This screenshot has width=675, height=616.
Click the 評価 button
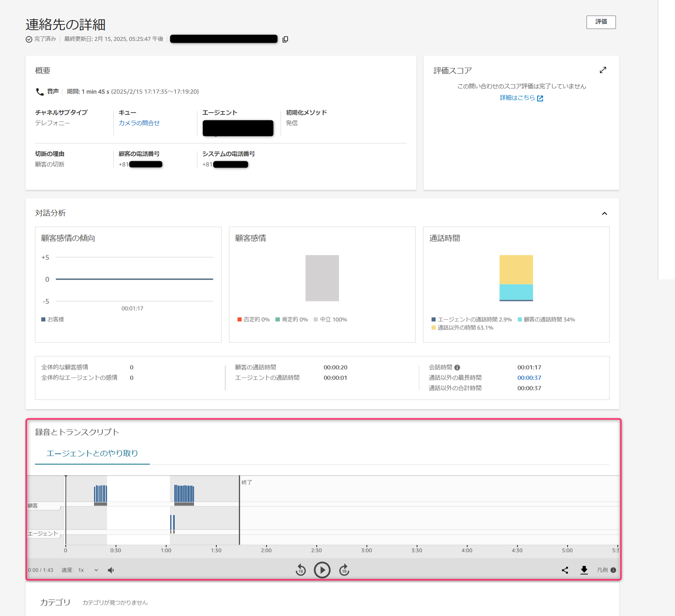[x=601, y=22]
